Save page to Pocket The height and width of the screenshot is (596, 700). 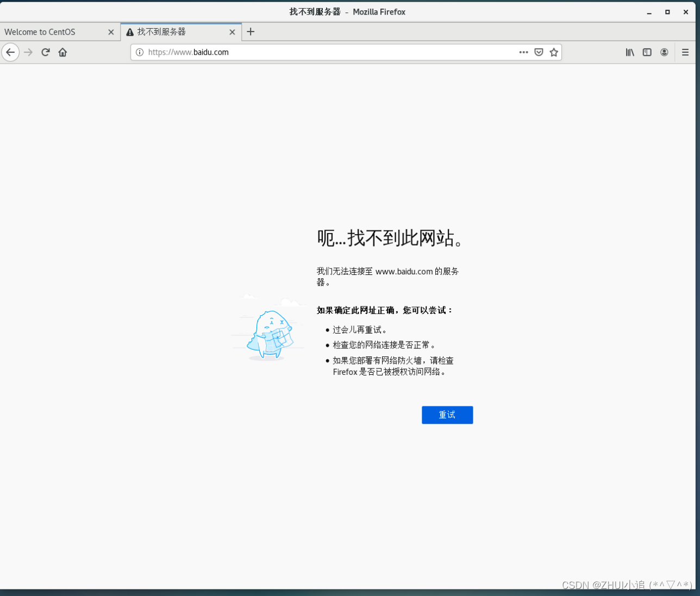point(539,52)
